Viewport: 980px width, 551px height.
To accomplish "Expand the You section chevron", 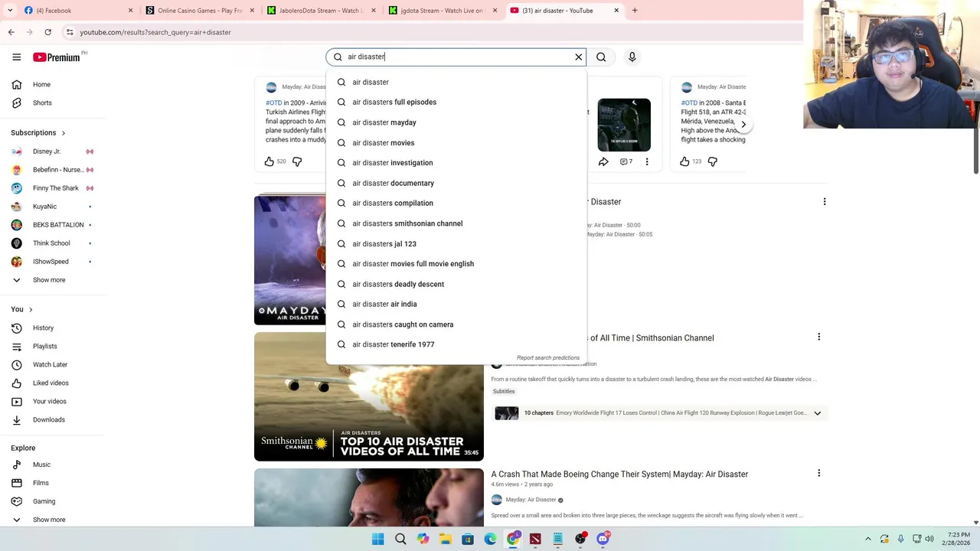I will (31, 309).
